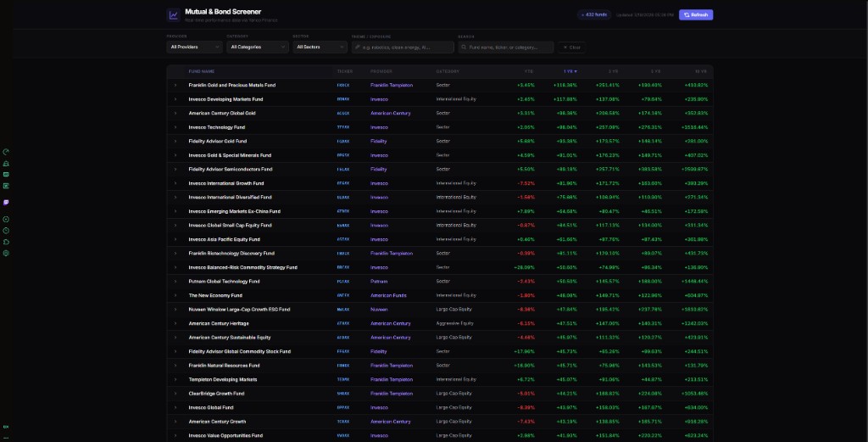Sort by Category column header
The image size is (868, 442).
[448, 71]
